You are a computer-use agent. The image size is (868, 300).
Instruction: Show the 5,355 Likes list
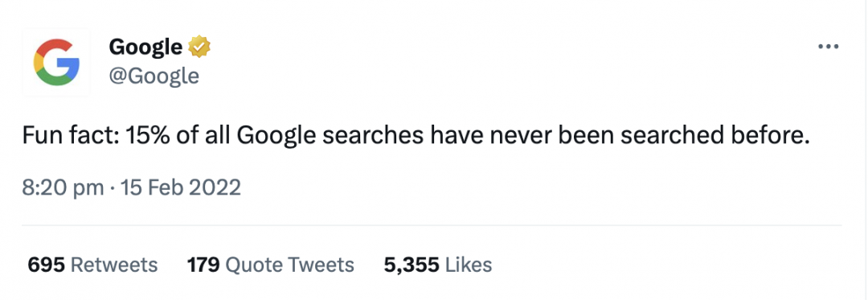[438, 265]
